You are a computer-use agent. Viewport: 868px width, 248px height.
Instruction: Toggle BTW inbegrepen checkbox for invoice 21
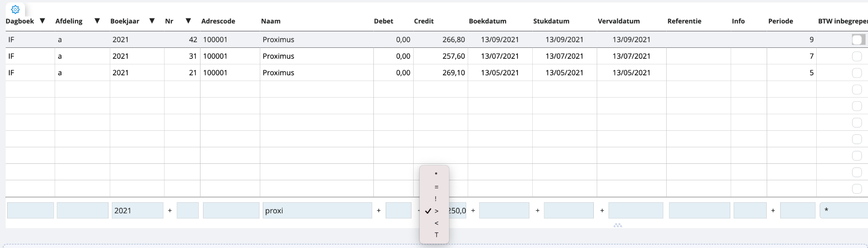tap(857, 73)
